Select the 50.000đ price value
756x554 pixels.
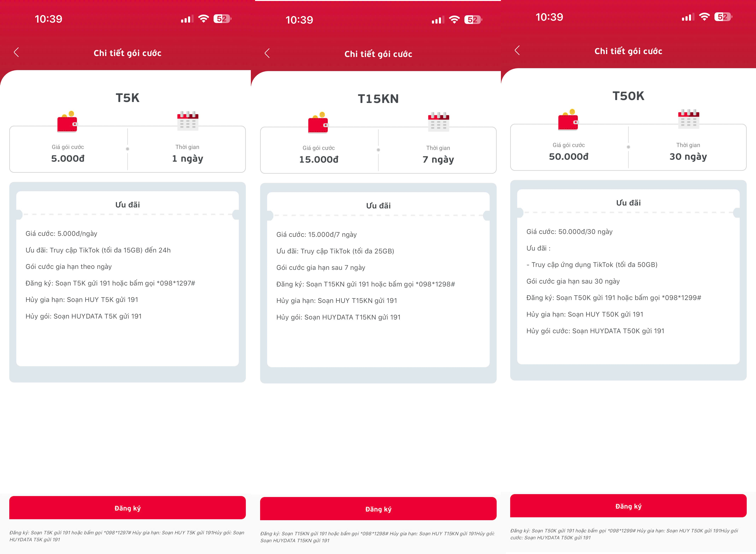point(569,157)
